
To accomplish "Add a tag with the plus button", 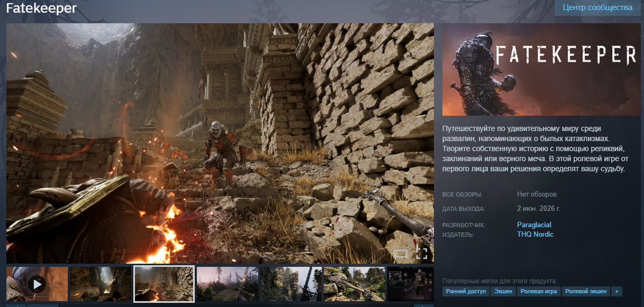I will [x=616, y=291].
